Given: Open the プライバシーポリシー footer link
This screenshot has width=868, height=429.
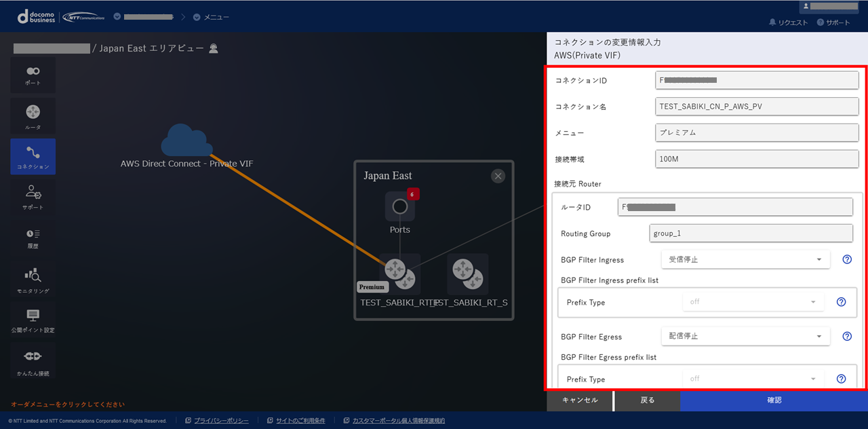Looking at the screenshot, I should coord(221,421).
